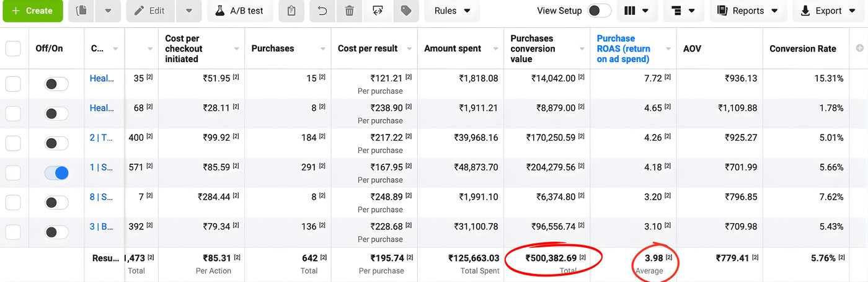Click the 5.76% conversion rate total
Image resolution: width=868 pixels, height=282 pixels.
click(823, 258)
